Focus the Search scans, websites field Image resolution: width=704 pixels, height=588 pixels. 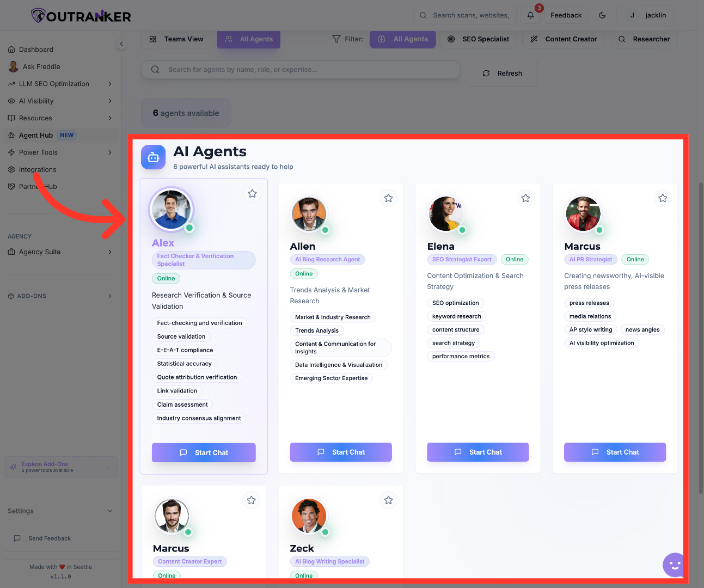point(464,15)
